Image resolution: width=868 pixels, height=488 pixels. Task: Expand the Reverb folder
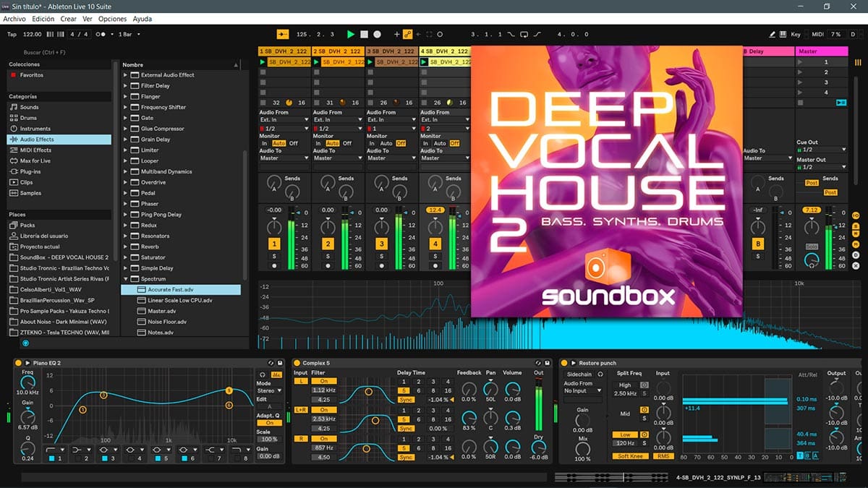click(126, 247)
